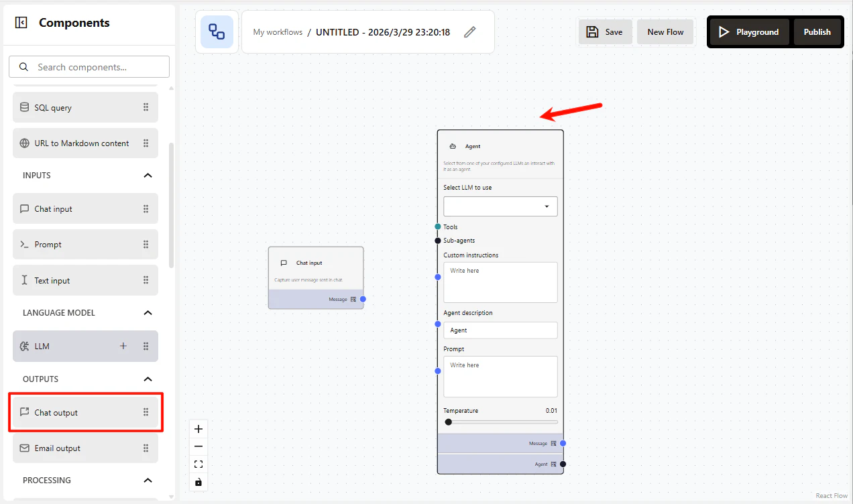Image resolution: width=853 pixels, height=504 pixels.
Task: Collapse the PROCESSING section chevron
Action: coord(148,481)
